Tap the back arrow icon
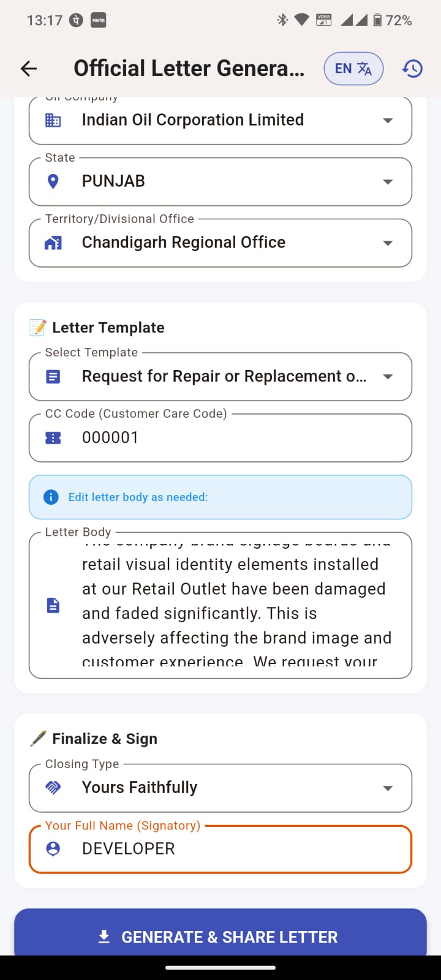Viewport: 441px width, 980px height. (x=29, y=69)
